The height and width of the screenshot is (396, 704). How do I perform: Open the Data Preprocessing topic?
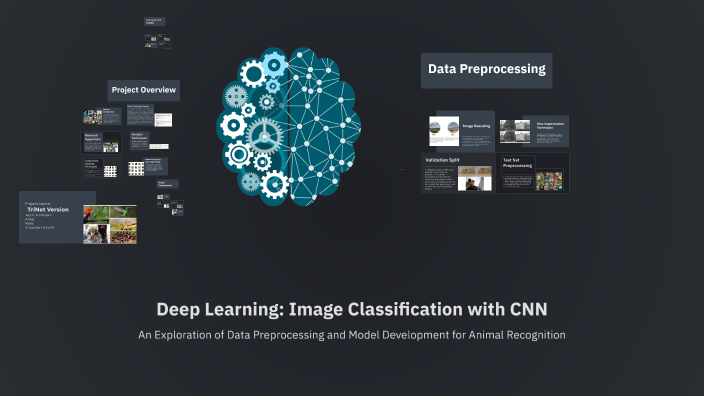[x=487, y=70]
